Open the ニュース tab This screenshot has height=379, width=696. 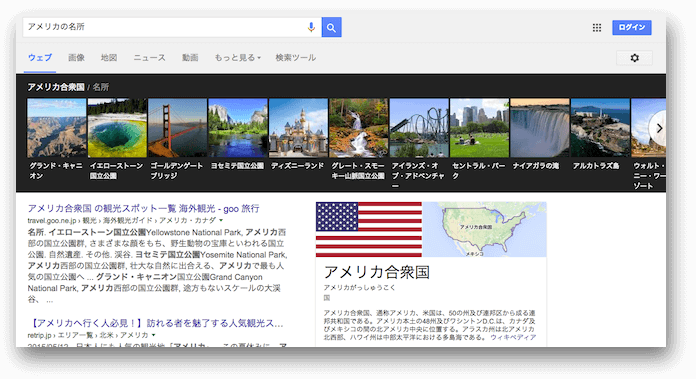149,57
